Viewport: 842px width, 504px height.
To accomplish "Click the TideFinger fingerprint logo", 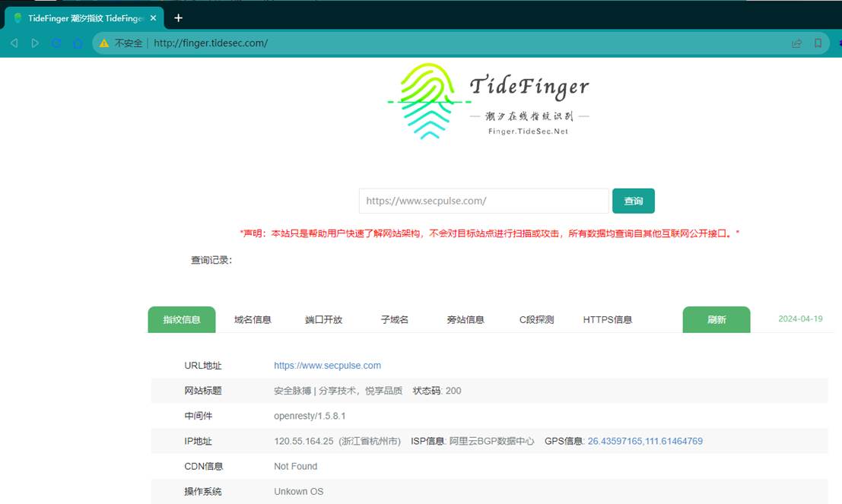I will (427, 101).
